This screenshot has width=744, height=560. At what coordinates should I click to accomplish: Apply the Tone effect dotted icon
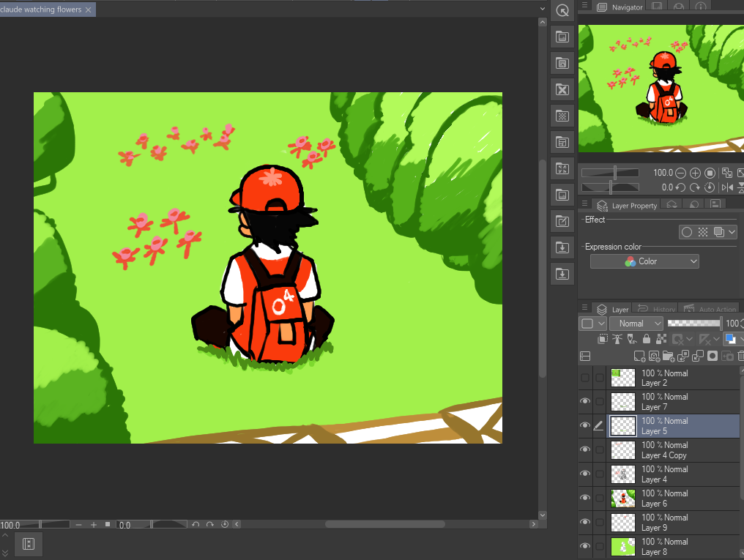coord(703,232)
